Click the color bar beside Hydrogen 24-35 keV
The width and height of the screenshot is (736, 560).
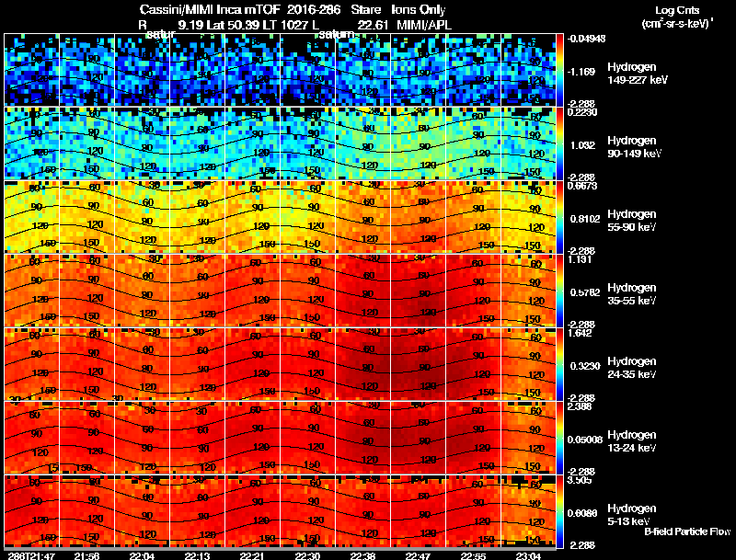[x=559, y=364]
